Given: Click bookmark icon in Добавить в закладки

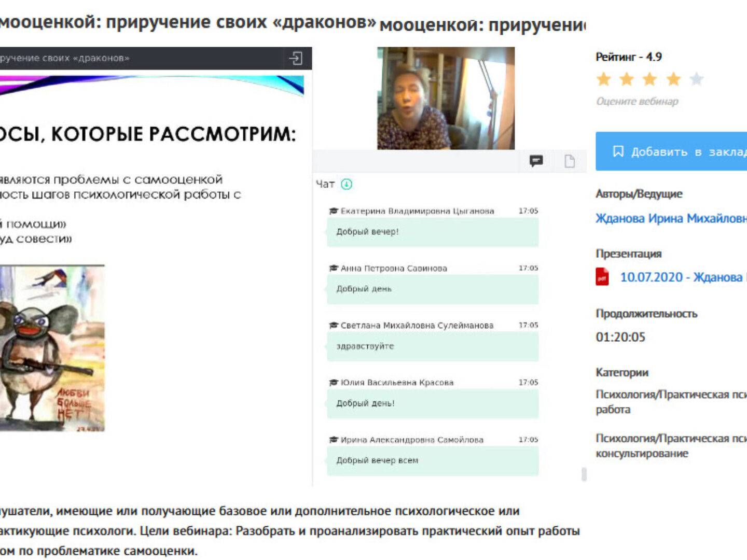Looking at the screenshot, I should (x=618, y=151).
